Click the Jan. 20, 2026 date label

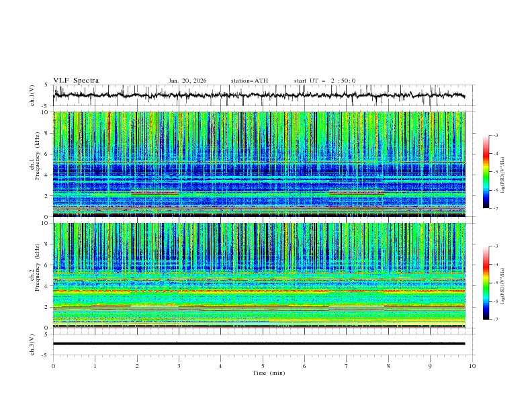187,81
